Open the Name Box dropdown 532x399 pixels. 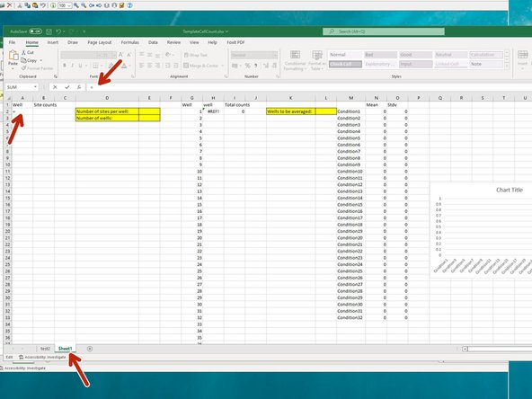pyautogui.click(x=35, y=87)
